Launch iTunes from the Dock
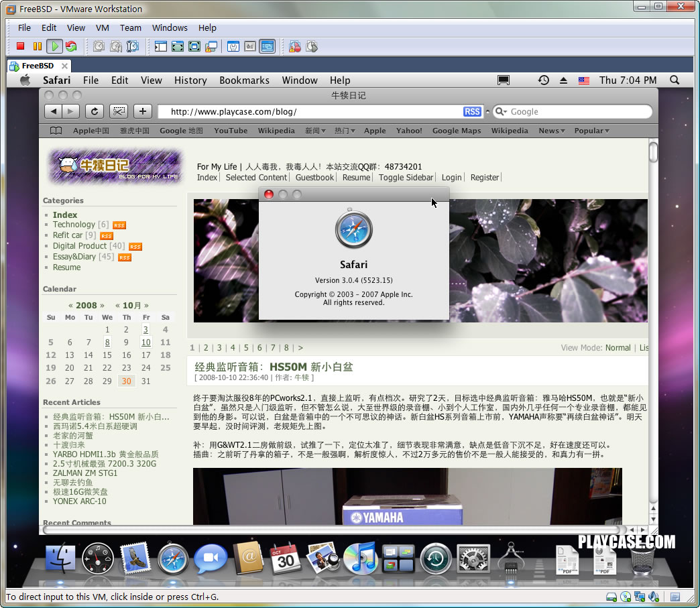700x608 pixels. point(360,558)
